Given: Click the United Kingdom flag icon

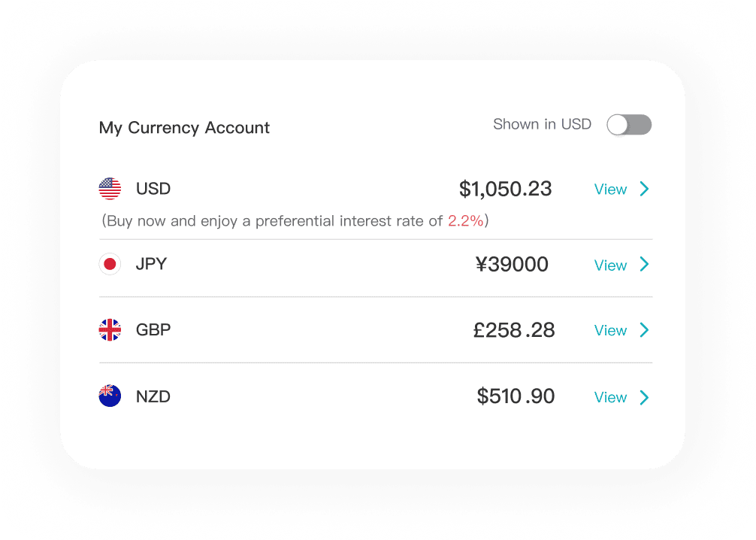Looking at the screenshot, I should point(110,330).
